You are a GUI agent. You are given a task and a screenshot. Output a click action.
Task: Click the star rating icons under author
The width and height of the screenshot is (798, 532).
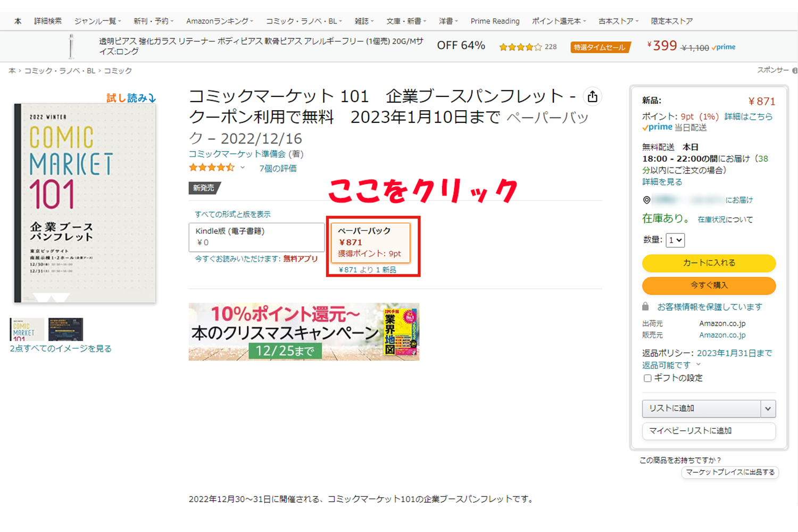pos(211,168)
